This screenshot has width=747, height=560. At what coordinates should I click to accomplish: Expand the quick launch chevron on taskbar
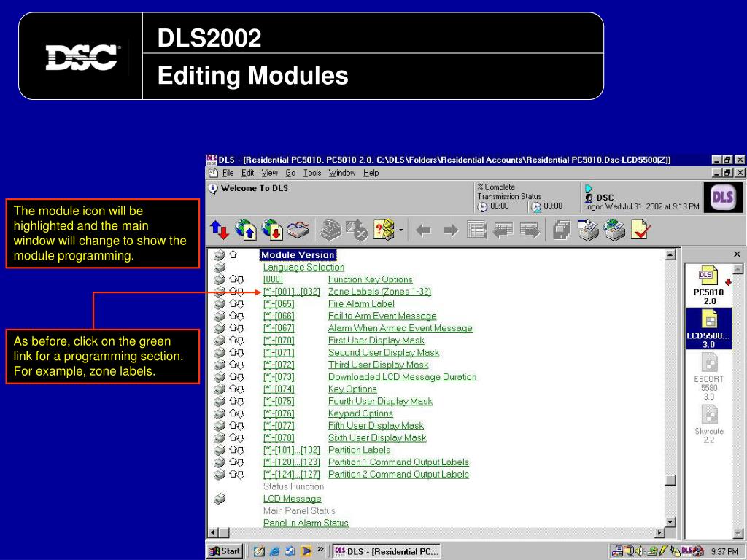(x=321, y=549)
